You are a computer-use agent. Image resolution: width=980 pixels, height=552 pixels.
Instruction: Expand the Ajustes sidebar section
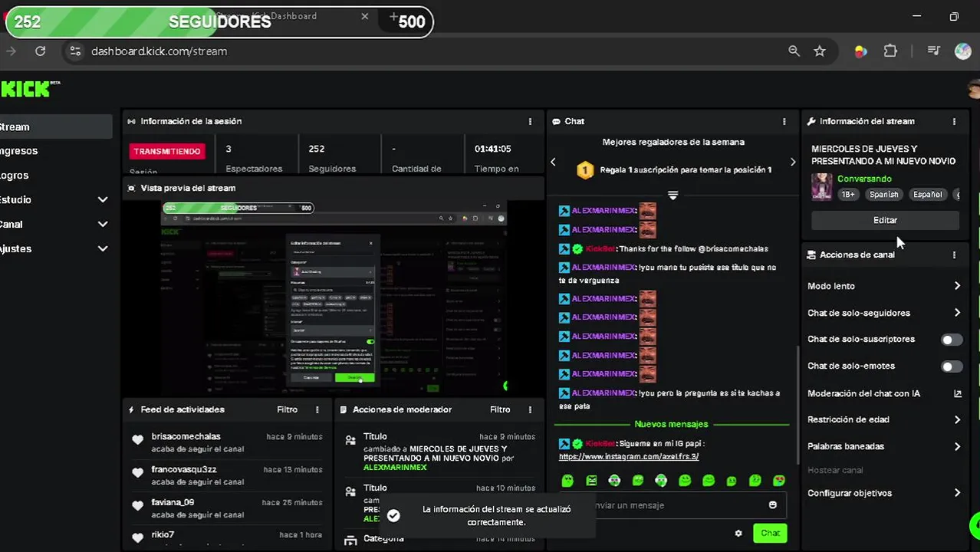click(103, 248)
